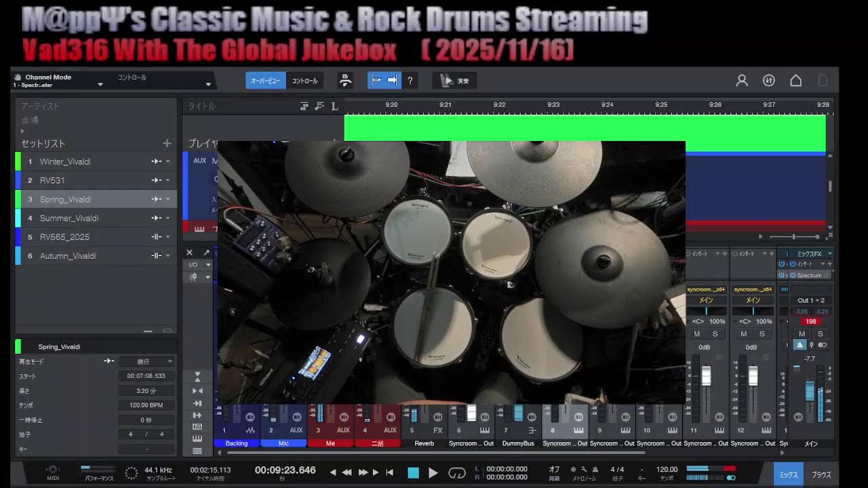Click the syncroom insert on channel 12

click(x=753, y=289)
